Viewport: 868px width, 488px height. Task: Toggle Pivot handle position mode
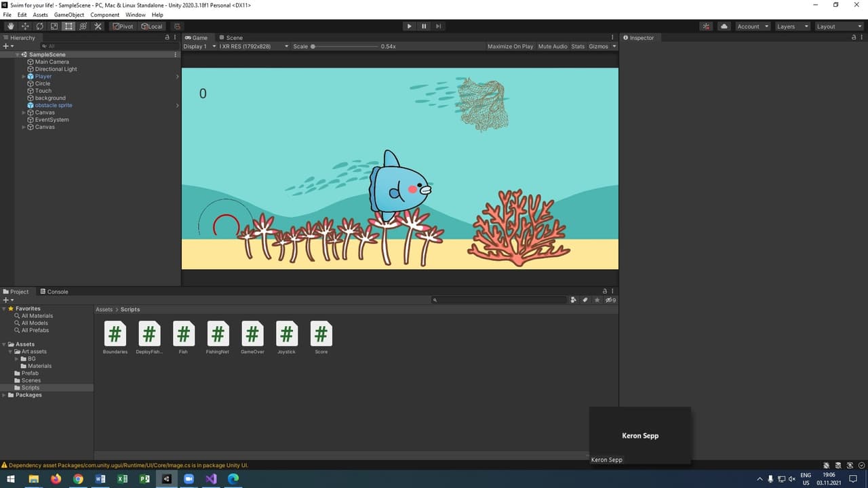(123, 26)
